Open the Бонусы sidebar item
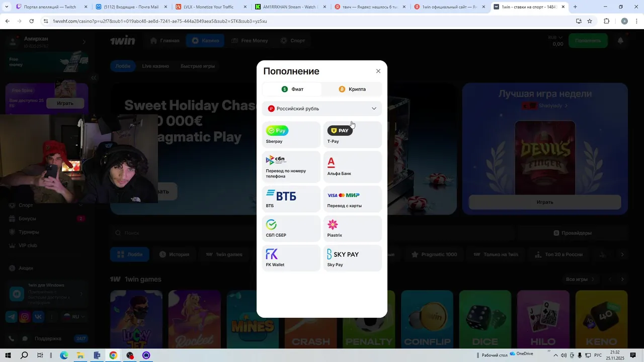644x362 pixels. pos(47,219)
